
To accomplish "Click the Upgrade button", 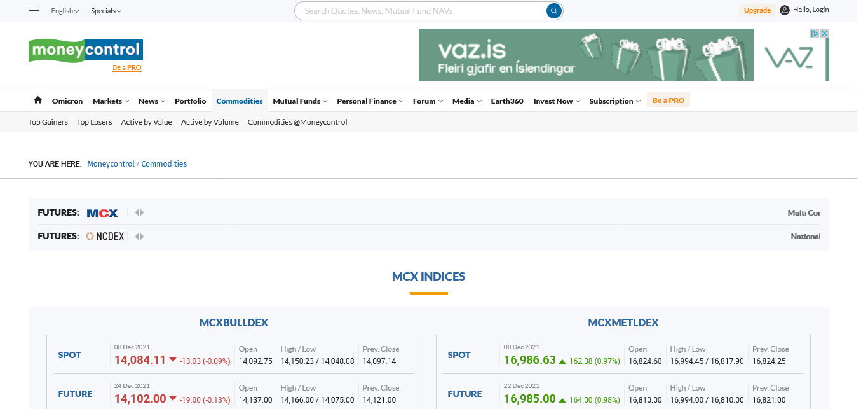I will tap(757, 10).
